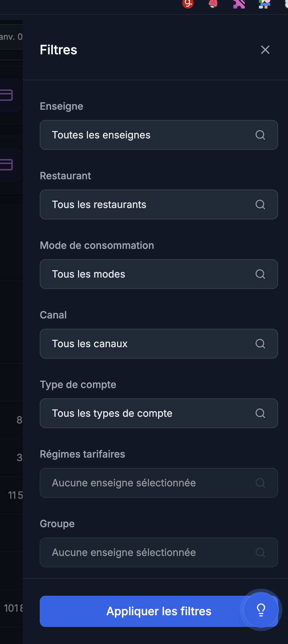This screenshot has width=288, height=644.
Task: Expand the 'Tous les canaux' selector
Action: (149, 344)
